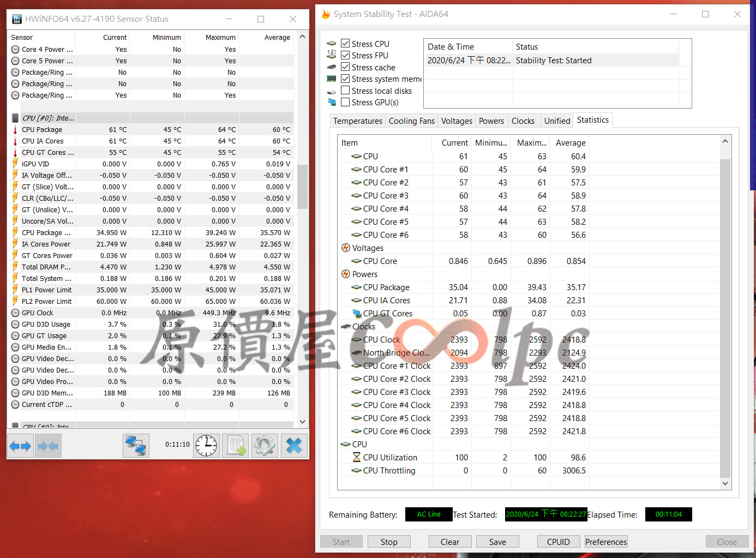Toggle circle icon beside GPU Clock row
756x558 pixels.
[x=15, y=313]
